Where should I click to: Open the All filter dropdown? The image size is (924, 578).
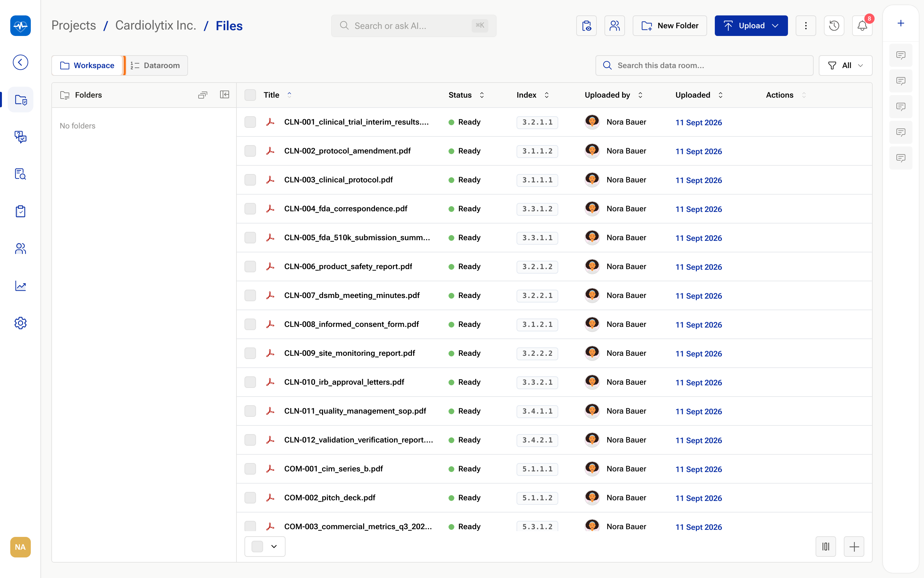pyautogui.click(x=845, y=66)
